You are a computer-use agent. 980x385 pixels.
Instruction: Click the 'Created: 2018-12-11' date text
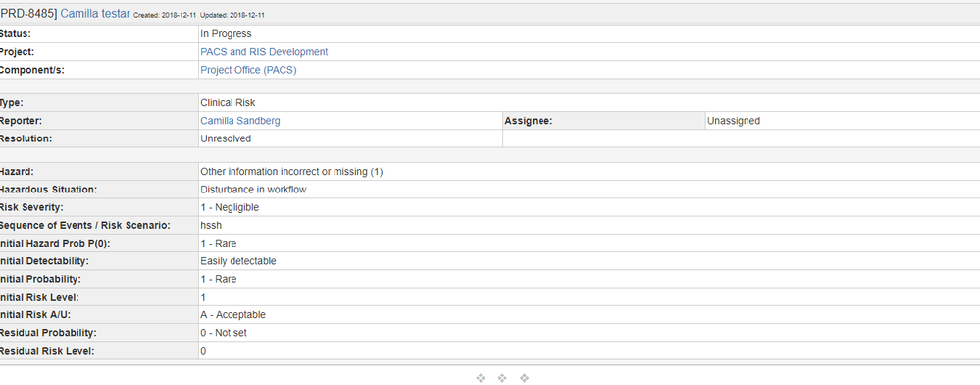166,15
